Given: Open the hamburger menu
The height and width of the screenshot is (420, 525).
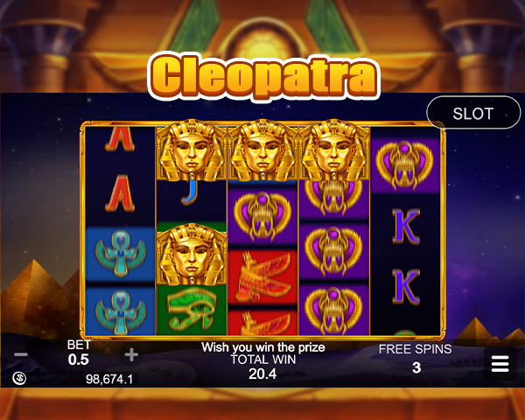Looking at the screenshot, I should pyautogui.click(x=500, y=364).
